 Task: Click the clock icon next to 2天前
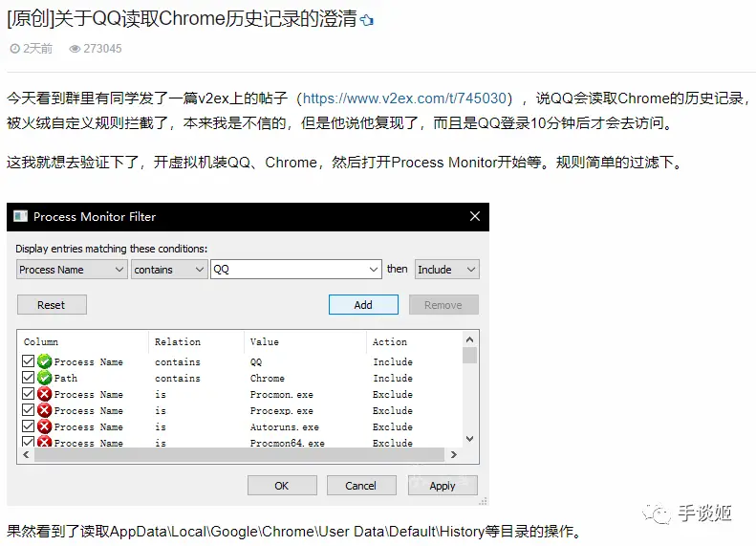point(15,49)
